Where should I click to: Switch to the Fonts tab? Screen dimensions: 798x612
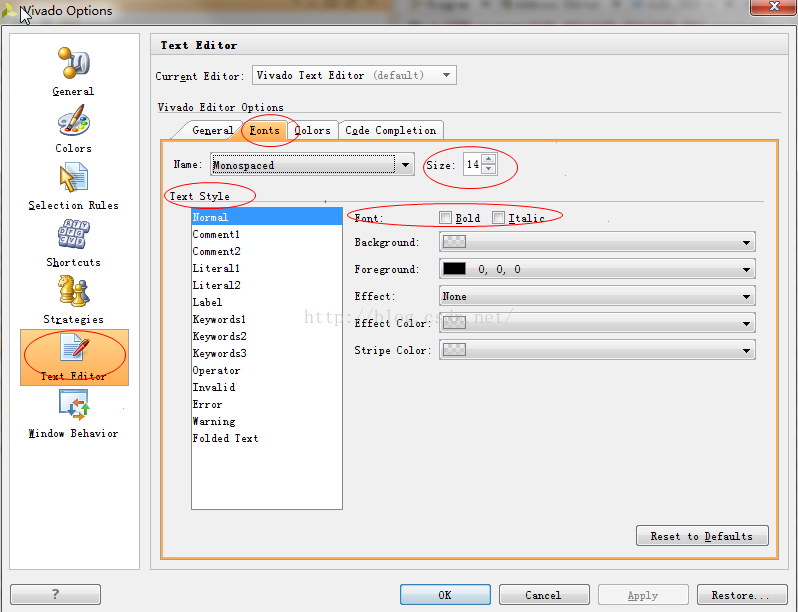point(265,130)
